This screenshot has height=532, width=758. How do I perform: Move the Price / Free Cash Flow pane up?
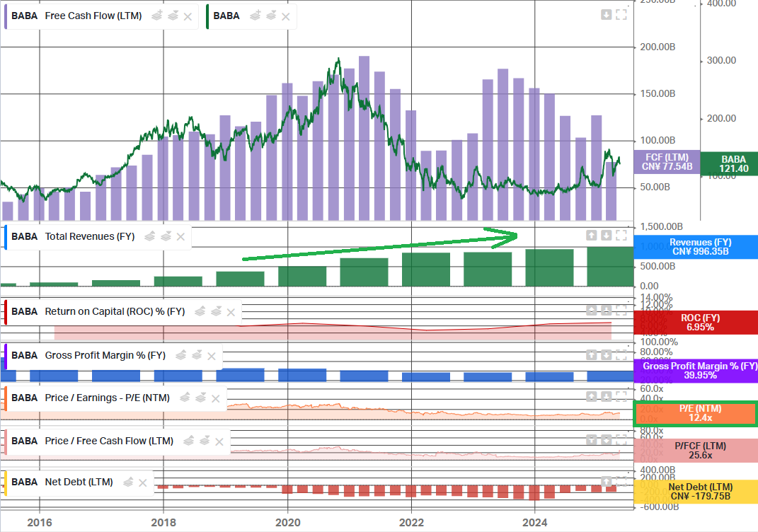(x=591, y=439)
